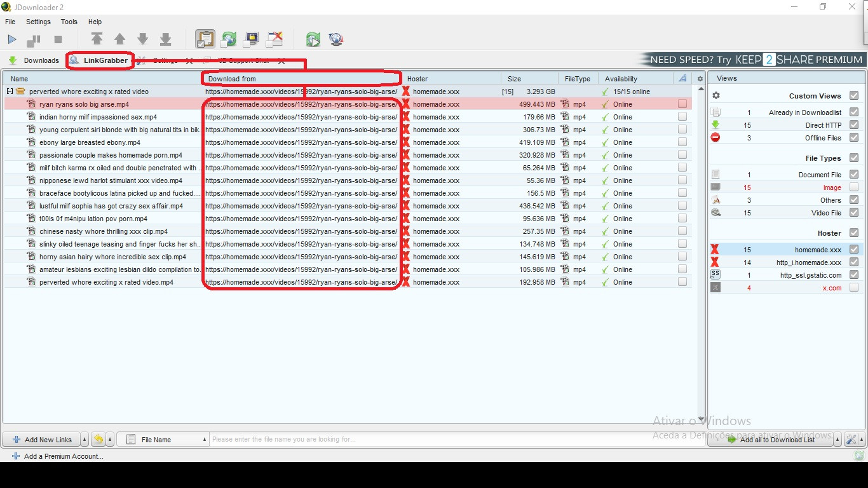Click the pause downloads toolbar icon
868x488 pixels.
click(34, 40)
